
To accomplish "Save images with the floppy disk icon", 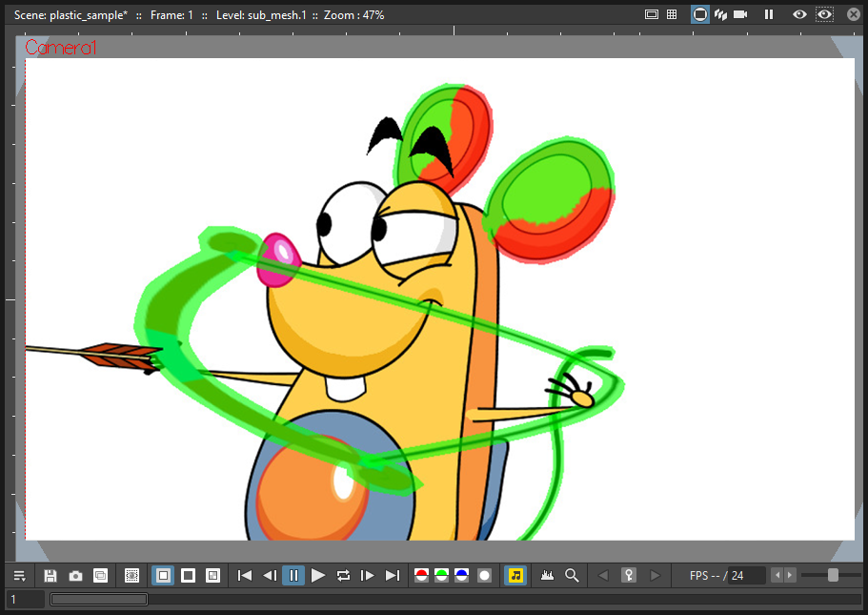I will pyautogui.click(x=50, y=576).
